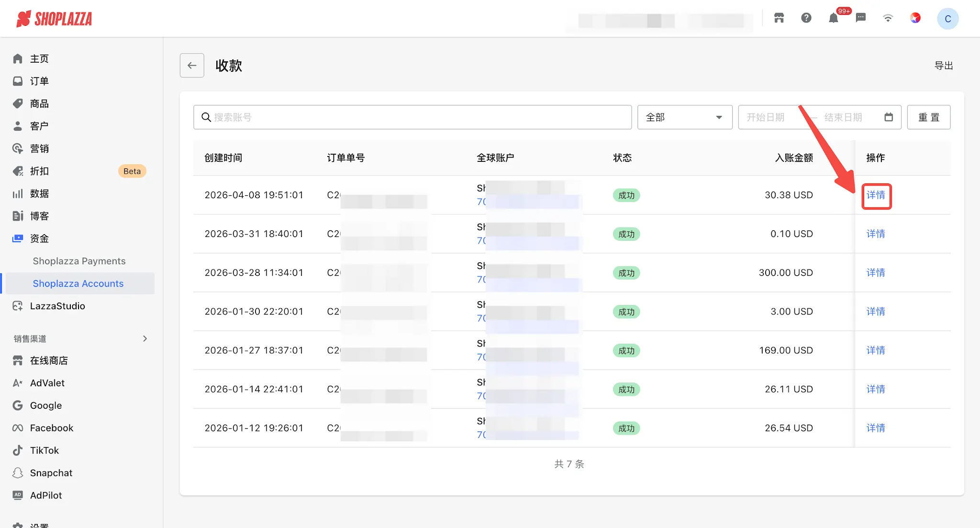Click the 开始日期 start date field
Viewport: 980px width, 528px height.
[766, 117]
